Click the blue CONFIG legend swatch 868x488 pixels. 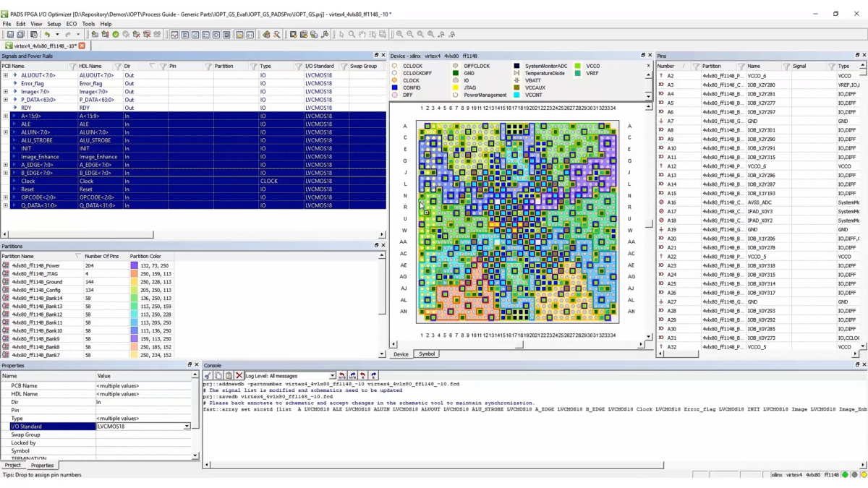pos(394,87)
